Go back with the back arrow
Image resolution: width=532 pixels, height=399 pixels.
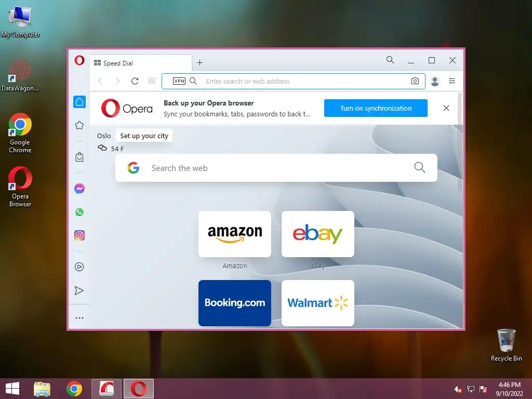point(100,81)
